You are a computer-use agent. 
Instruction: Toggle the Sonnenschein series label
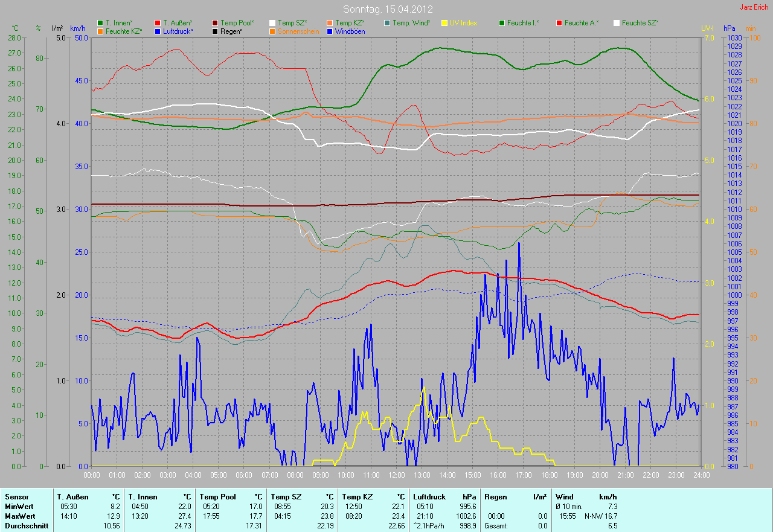[298, 31]
